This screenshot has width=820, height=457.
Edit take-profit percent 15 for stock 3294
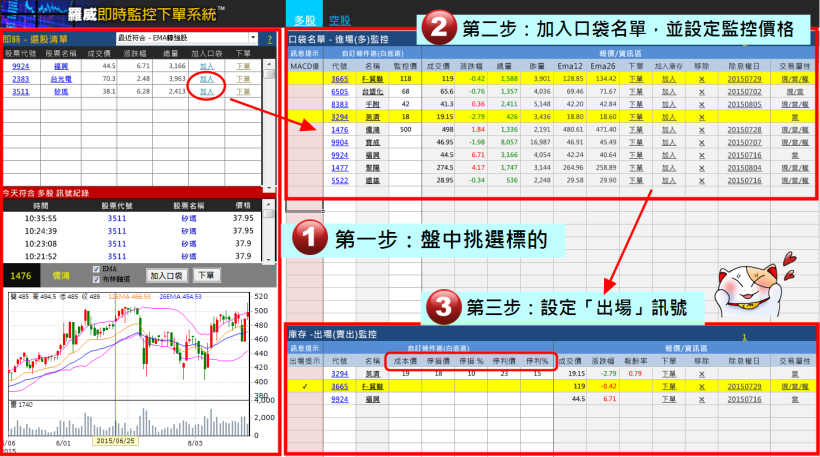pos(537,374)
